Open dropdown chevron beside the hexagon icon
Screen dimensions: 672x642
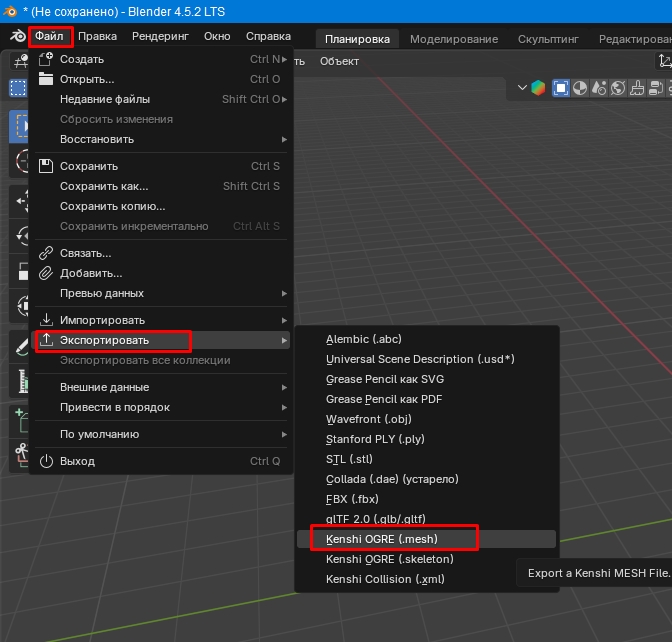point(522,88)
